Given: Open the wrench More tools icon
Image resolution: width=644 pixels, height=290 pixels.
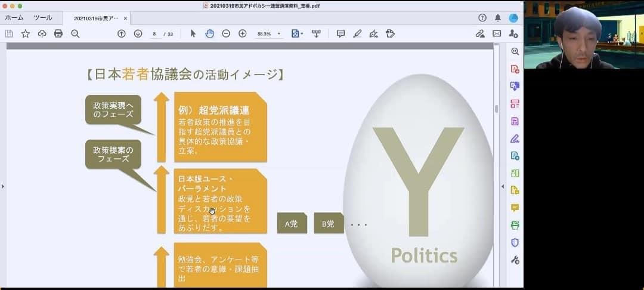Looking at the screenshot, I should 515,260.
